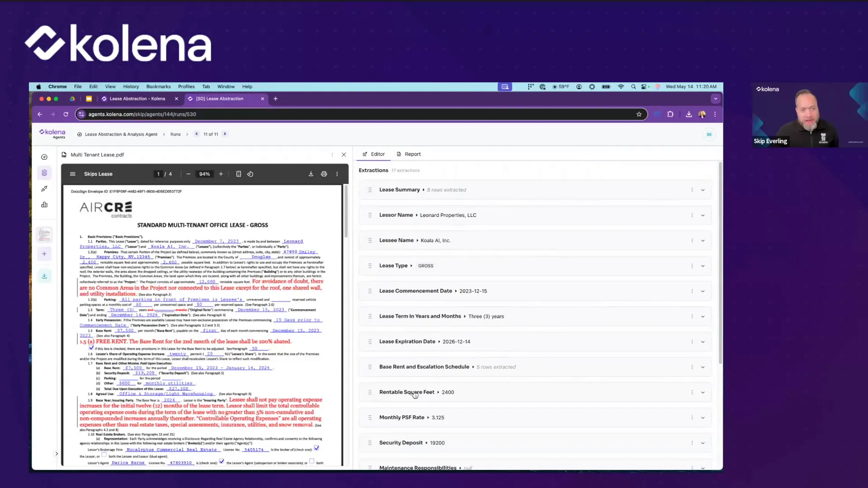Open the connector plug icon in sidebar
868x488 pixels.
click(x=44, y=189)
